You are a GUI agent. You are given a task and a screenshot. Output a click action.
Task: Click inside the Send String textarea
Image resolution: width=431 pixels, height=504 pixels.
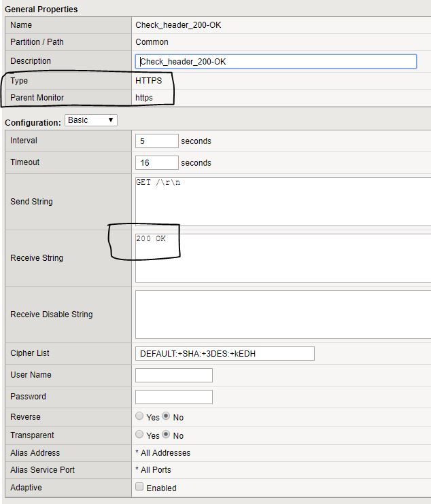pyautogui.click(x=283, y=202)
